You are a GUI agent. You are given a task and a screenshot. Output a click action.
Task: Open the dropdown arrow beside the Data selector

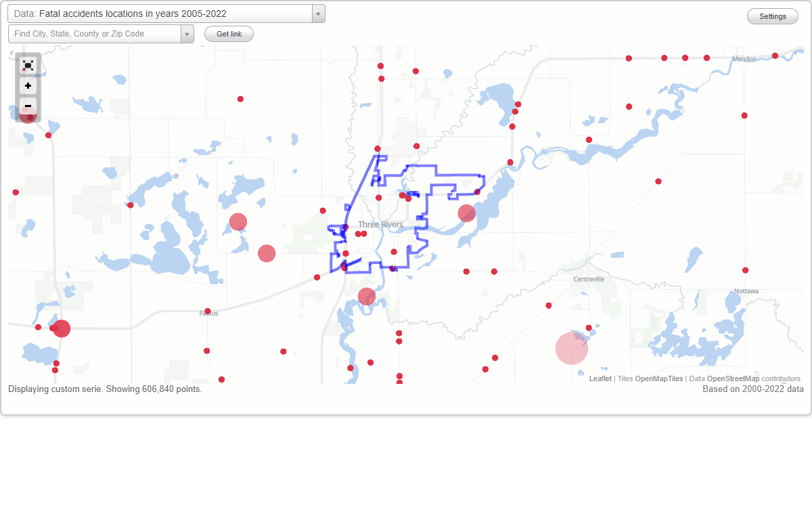[318, 13]
